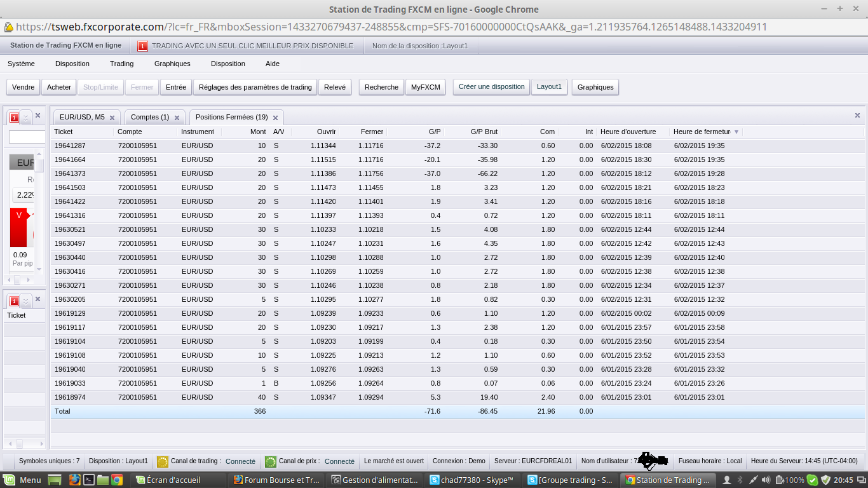Switch to Écran d'accueil taskbar window
868x488 pixels.
(x=178, y=480)
